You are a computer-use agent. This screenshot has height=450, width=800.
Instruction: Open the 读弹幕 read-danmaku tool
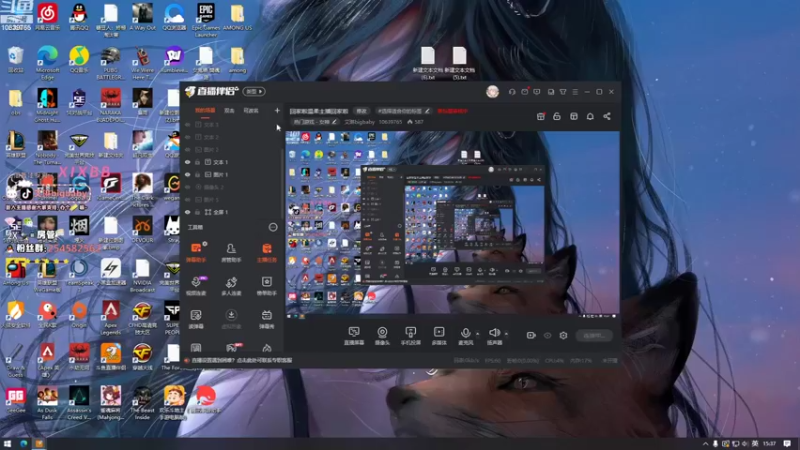click(196, 319)
